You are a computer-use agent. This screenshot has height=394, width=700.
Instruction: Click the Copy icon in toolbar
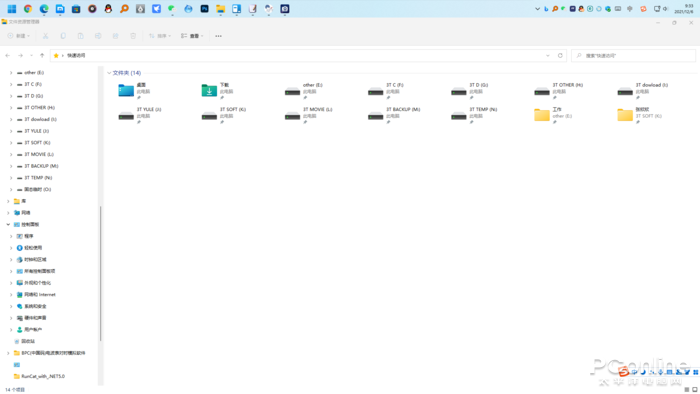click(63, 36)
